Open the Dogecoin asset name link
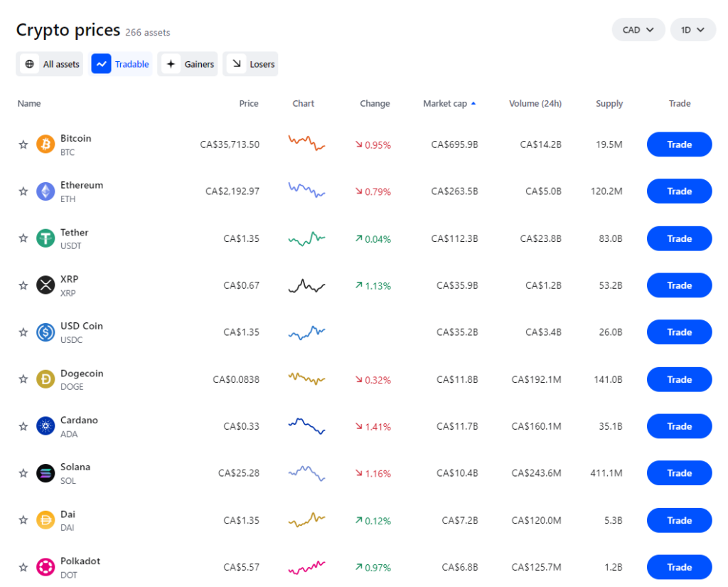 (82, 374)
